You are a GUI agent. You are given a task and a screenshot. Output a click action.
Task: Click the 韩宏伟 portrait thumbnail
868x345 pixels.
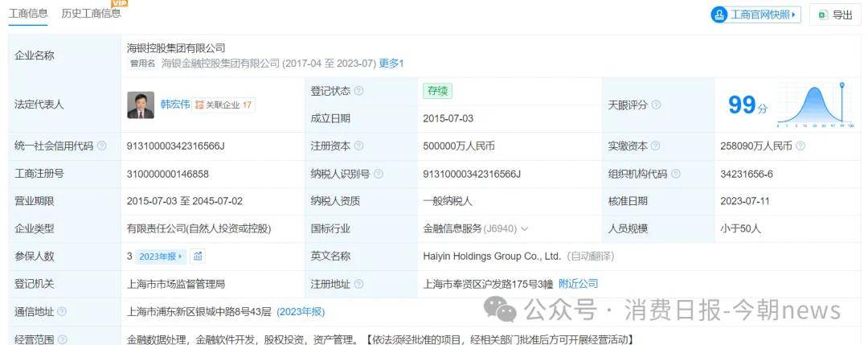pos(141,105)
